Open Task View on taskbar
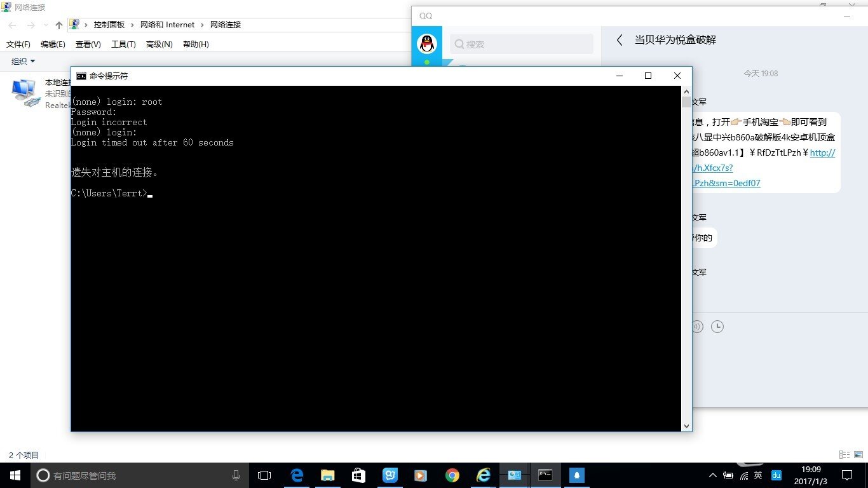 click(264, 475)
